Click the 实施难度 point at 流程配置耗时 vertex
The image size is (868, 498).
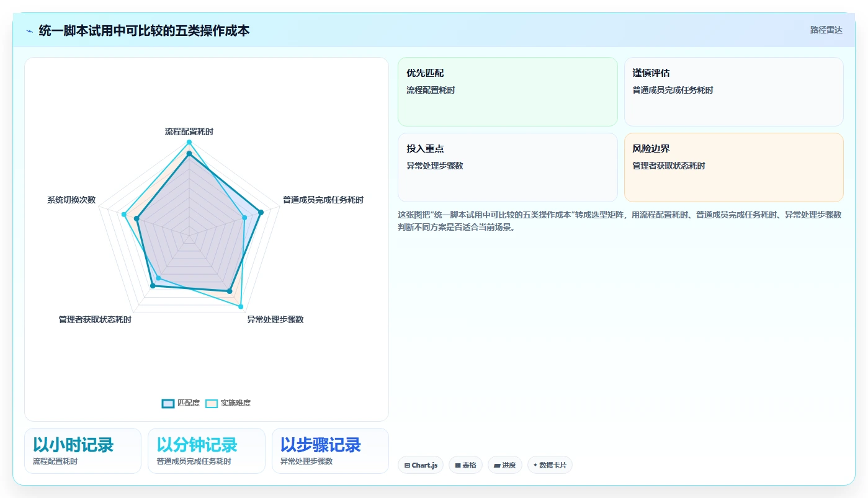pos(189,143)
